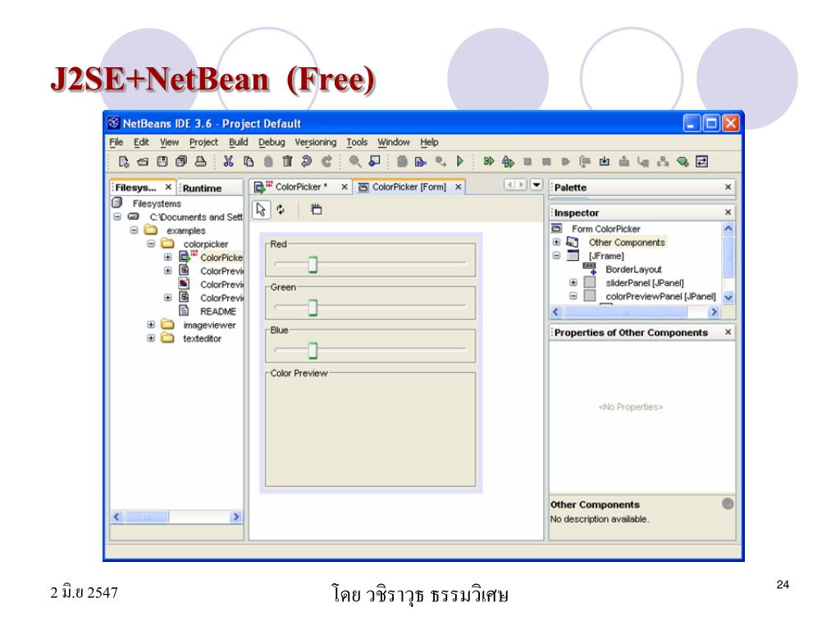Screen dimensions: 840x630
Task: Close Properties of Other Components panel
Action: (728, 332)
